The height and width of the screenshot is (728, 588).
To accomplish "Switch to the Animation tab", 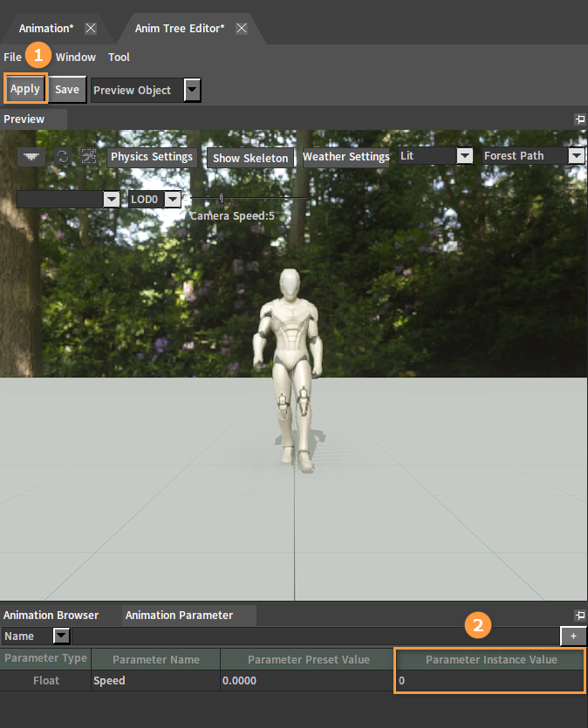I will (46, 28).
